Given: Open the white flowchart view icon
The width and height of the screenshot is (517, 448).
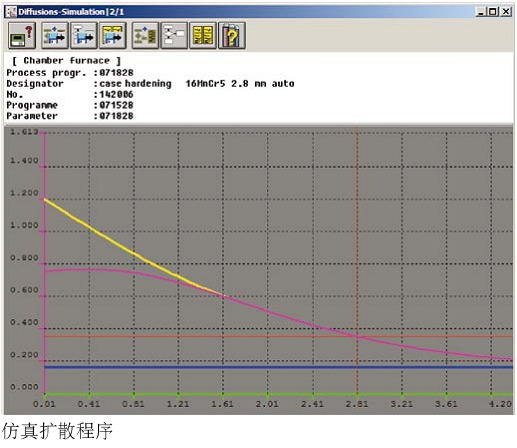Looking at the screenshot, I should tap(174, 35).
